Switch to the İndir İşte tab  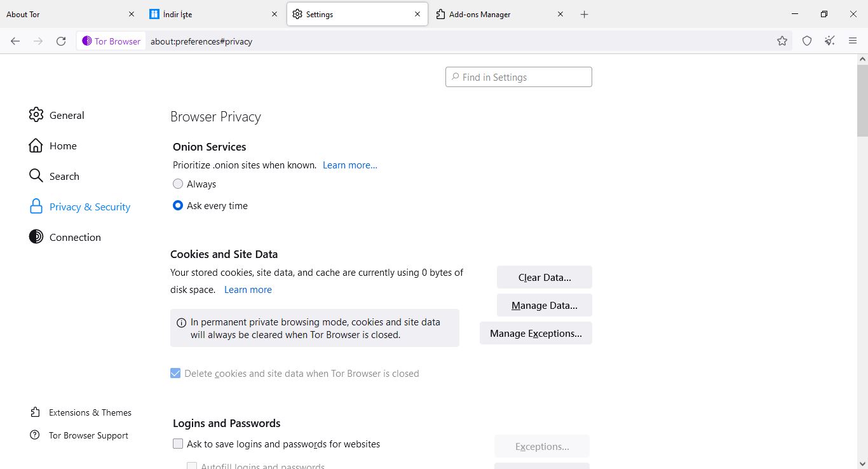click(214, 14)
